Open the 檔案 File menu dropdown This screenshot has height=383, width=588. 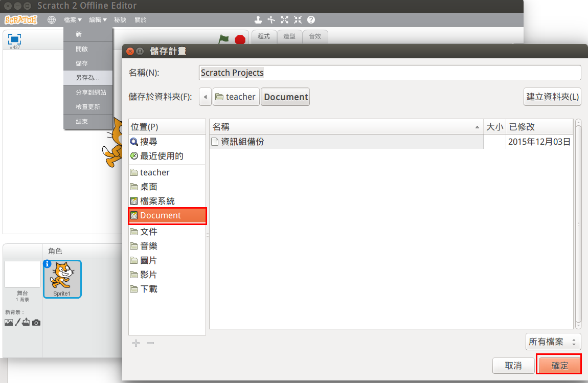tap(73, 20)
